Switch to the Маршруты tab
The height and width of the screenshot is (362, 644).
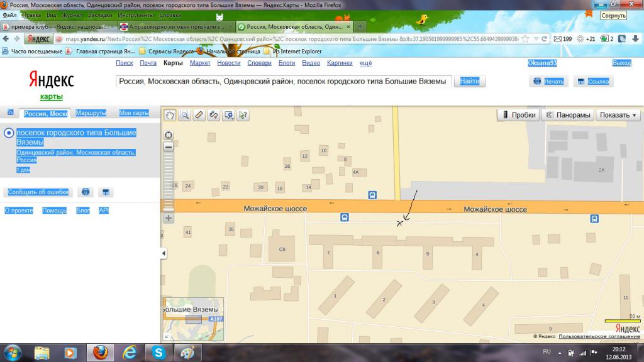pos(91,113)
